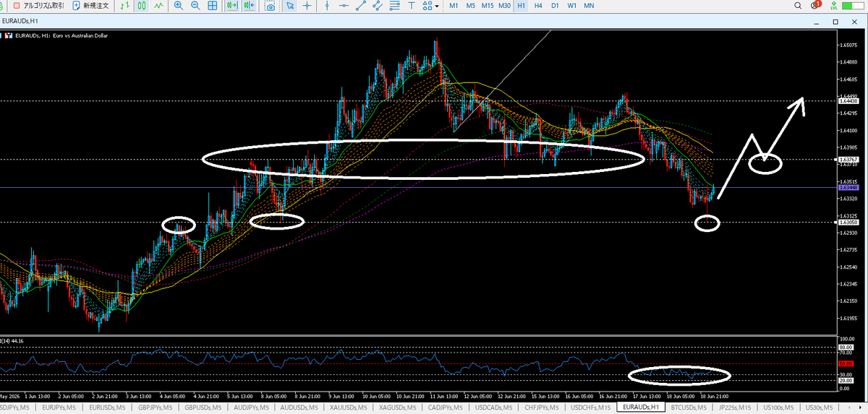The image size is (868, 414).
Task: Switch to GBPJPYs,M5 chart tab
Action: [x=153, y=408]
